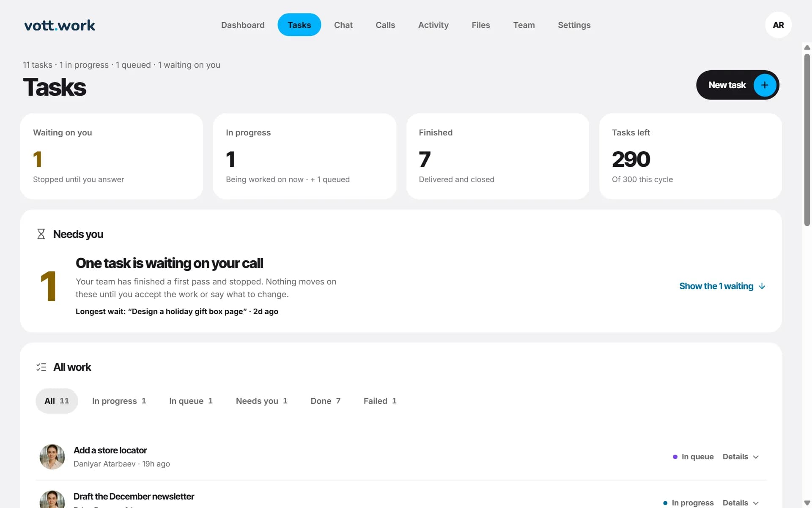
Task: Filter by In progress tab
Action: point(119,401)
